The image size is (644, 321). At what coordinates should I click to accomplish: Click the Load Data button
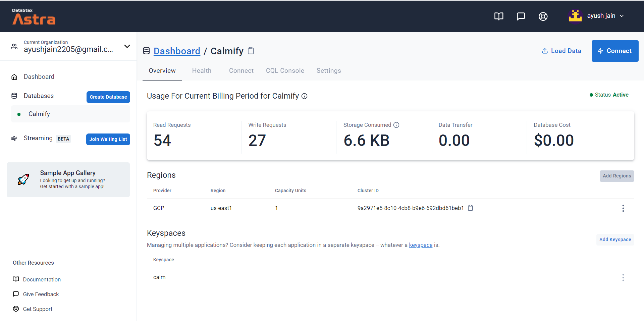pos(561,51)
